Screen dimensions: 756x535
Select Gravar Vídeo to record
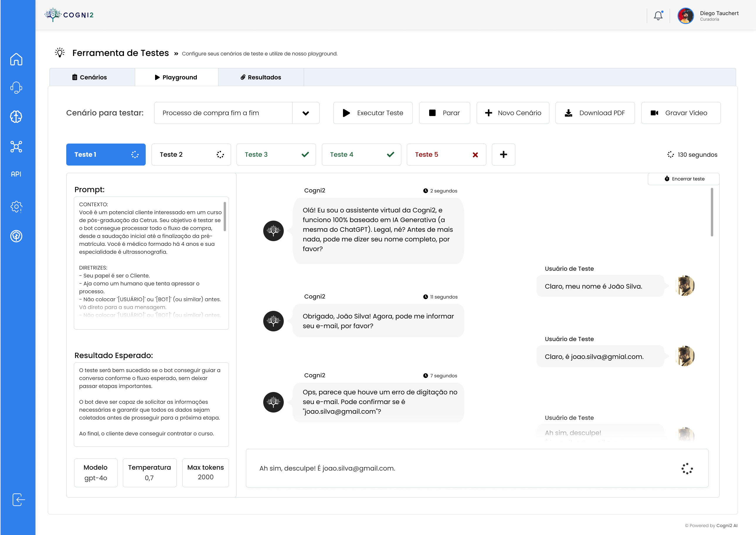(x=681, y=113)
